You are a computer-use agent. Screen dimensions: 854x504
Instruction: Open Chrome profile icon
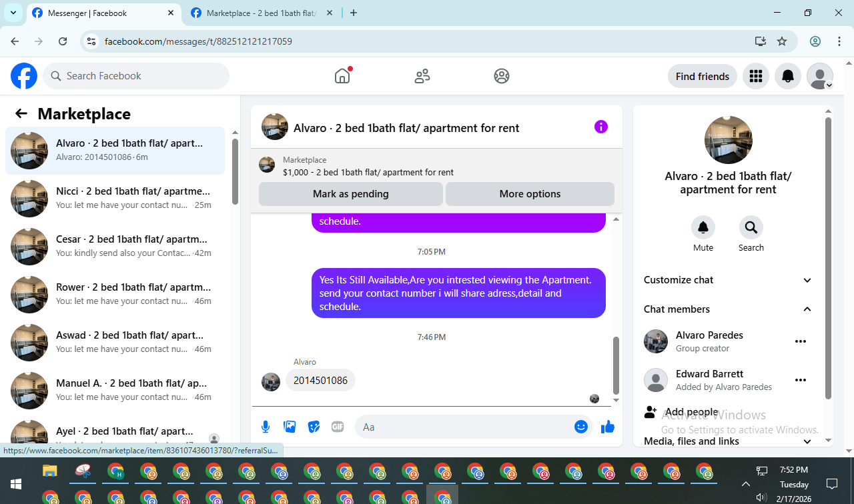(815, 41)
